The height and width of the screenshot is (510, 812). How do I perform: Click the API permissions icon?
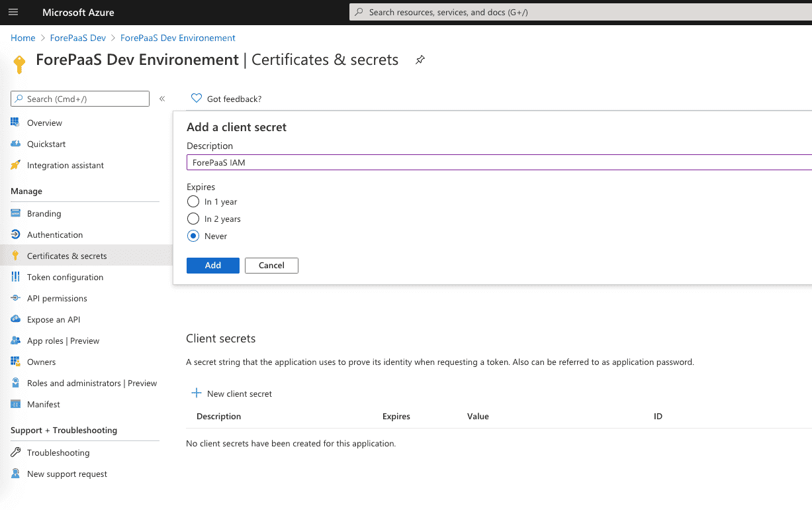(x=15, y=298)
